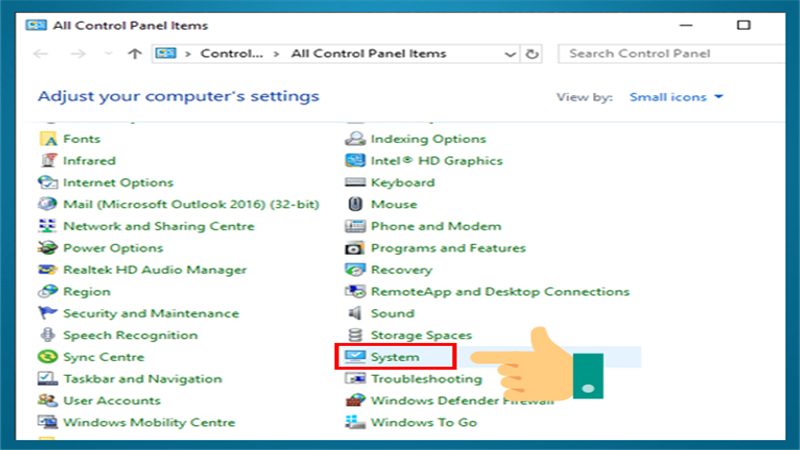Click the Windows To Go icon
Screen dimensions: 800x450
click(355, 422)
